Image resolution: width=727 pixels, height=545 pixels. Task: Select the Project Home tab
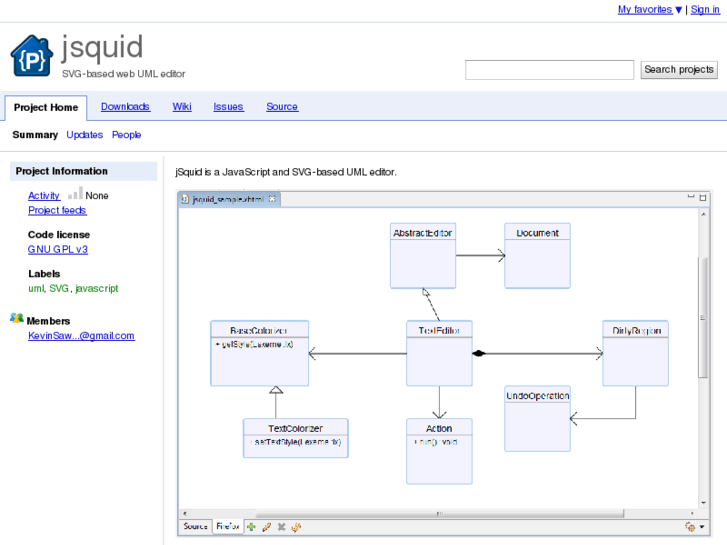coord(46,108)
